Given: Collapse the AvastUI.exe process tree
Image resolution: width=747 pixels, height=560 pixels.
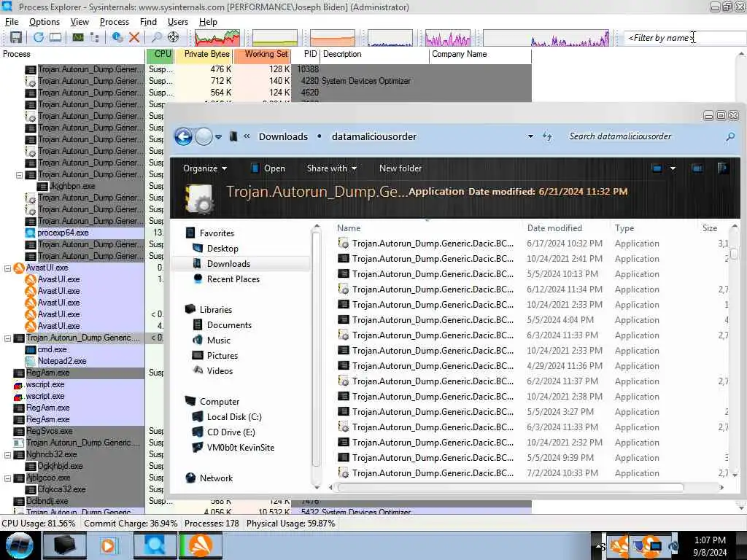Looking at the screenshot, I should [x=7, y=268].
